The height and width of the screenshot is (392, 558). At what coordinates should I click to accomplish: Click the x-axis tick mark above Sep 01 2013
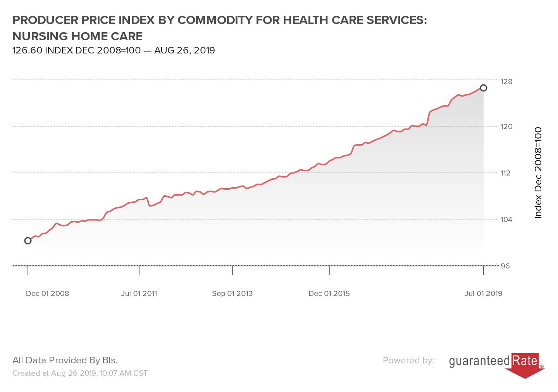(232, 270)
